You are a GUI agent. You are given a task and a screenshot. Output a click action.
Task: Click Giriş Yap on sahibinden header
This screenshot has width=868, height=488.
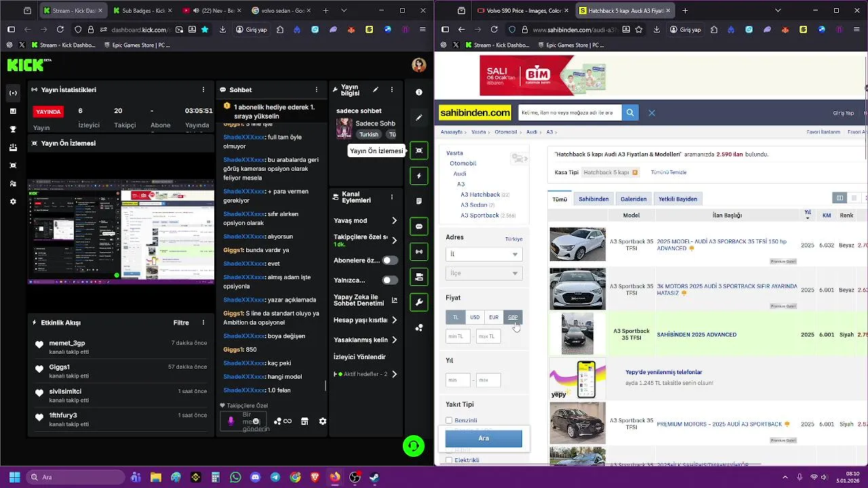click(843, 113)
